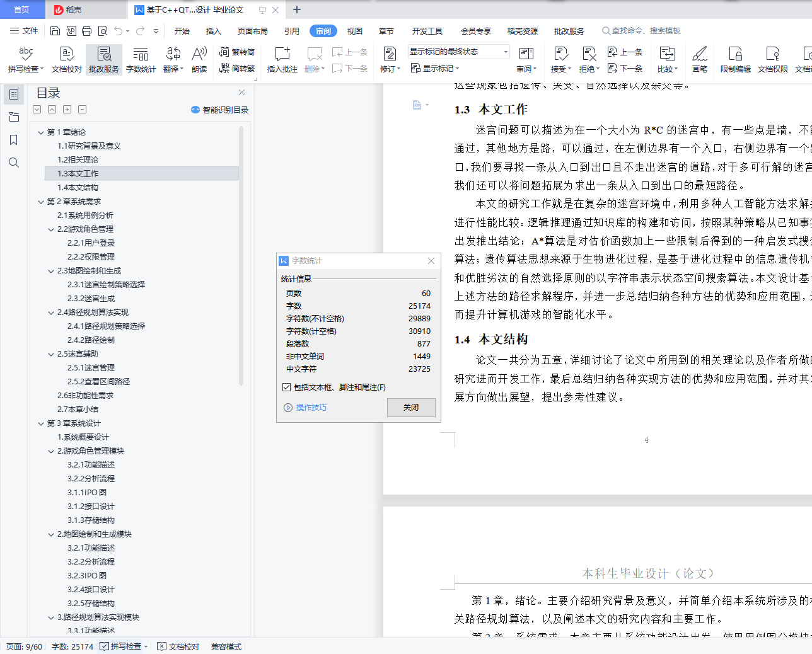Open 限制编辑 restrict editing

tap(736, 60)
